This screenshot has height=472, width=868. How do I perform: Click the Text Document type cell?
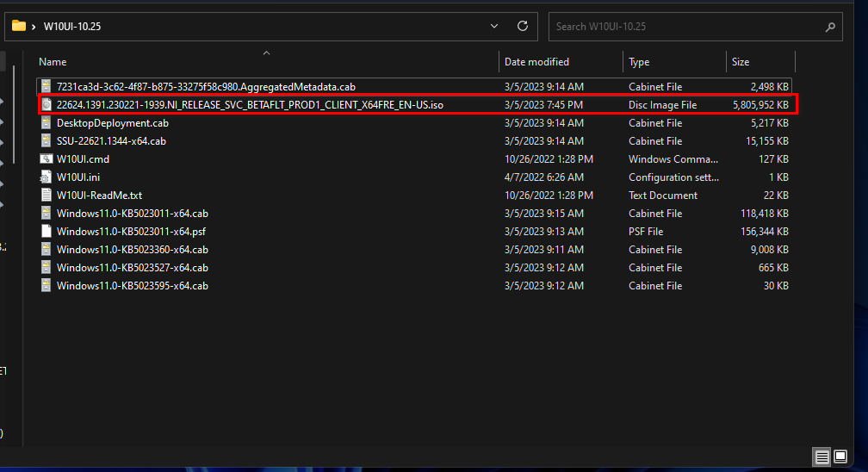click(x=663, y=195)
